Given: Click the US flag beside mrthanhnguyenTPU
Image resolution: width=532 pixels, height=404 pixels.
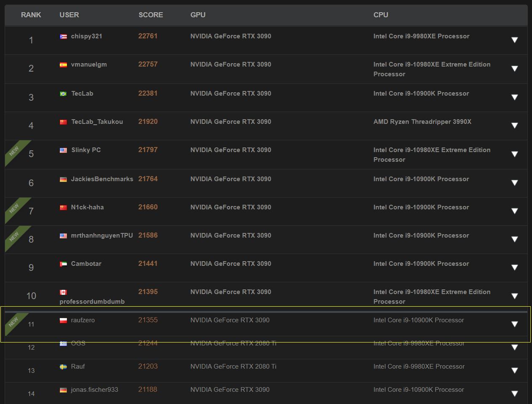Looking at the screenshot, I should coord(63,236).
